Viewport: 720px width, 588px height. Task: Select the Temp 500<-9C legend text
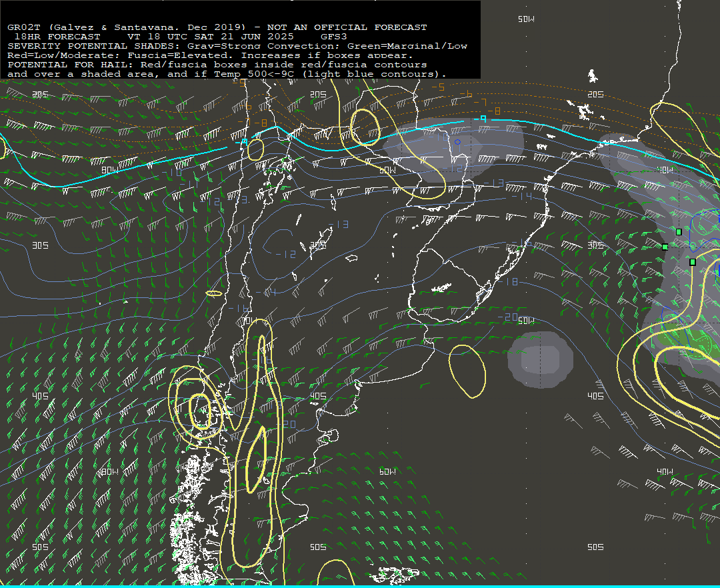[255, 74]
